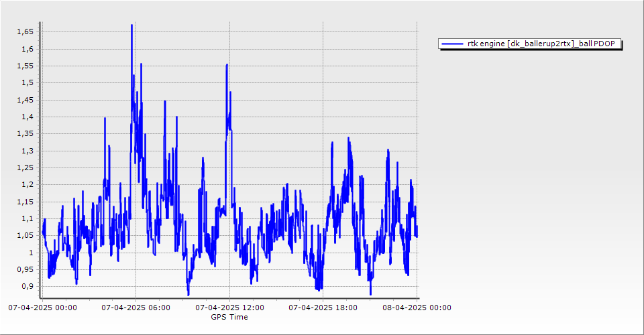644x335 pixels.
Task: Click the y-axis value '1,2'
Action: pos(27,184)
